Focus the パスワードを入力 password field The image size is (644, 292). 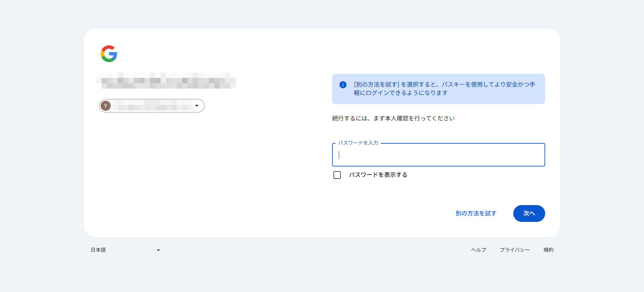pos(438,155)
